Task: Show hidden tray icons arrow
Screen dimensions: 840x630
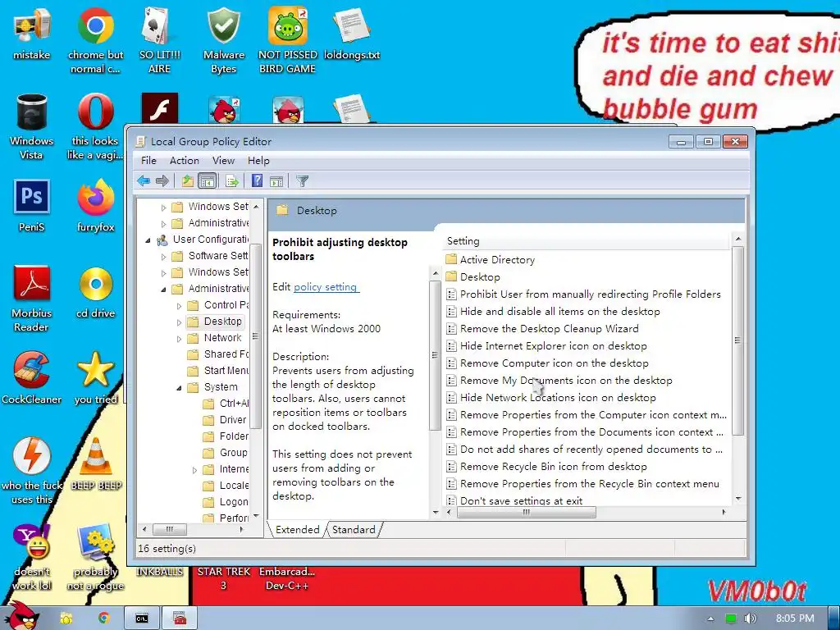Action: 710,619
